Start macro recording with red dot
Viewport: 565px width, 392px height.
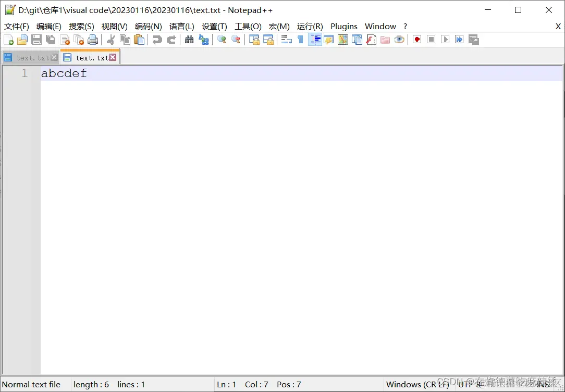coord(417,39)
